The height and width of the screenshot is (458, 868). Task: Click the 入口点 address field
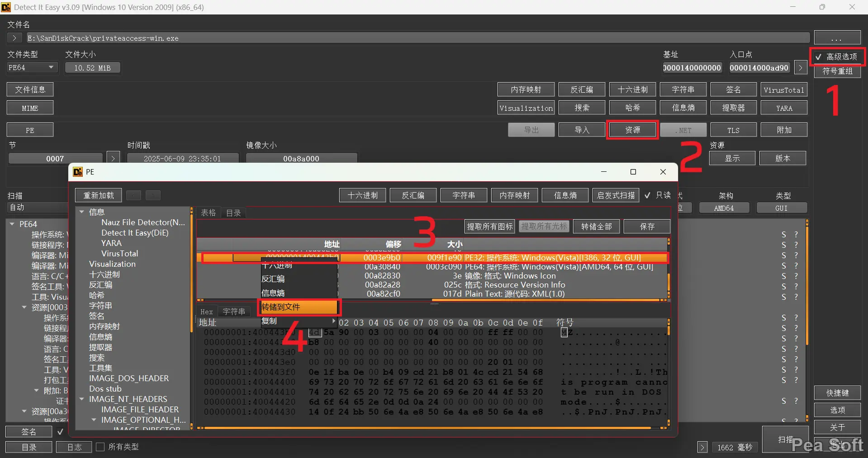pos(759,68)
